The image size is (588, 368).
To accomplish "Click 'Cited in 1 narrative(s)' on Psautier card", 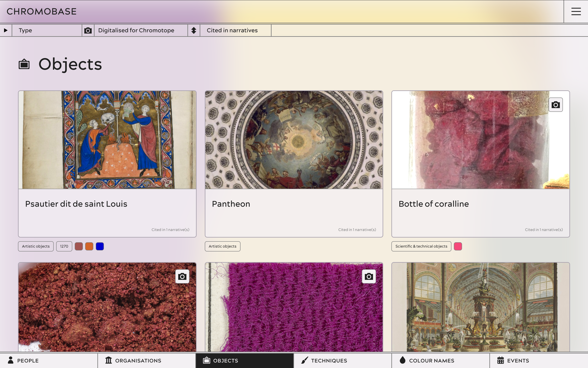I will pos(170,230).
